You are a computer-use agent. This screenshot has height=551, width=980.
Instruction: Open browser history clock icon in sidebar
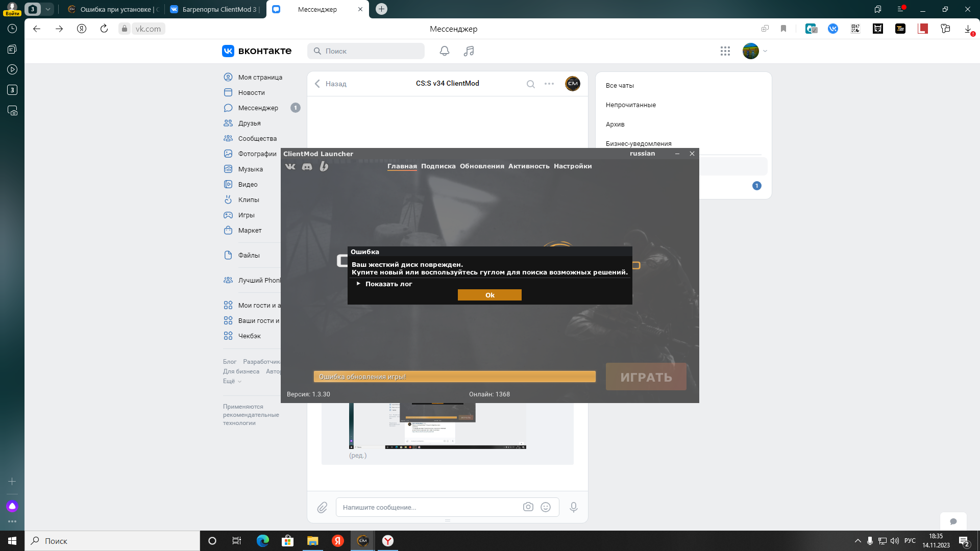12,29
